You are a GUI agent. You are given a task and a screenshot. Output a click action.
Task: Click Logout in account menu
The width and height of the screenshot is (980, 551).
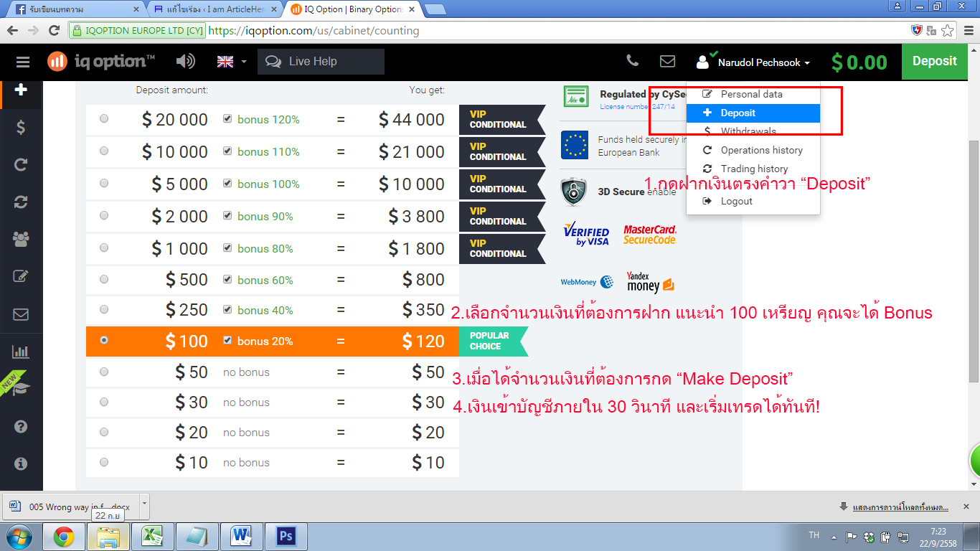coord(753,201)
